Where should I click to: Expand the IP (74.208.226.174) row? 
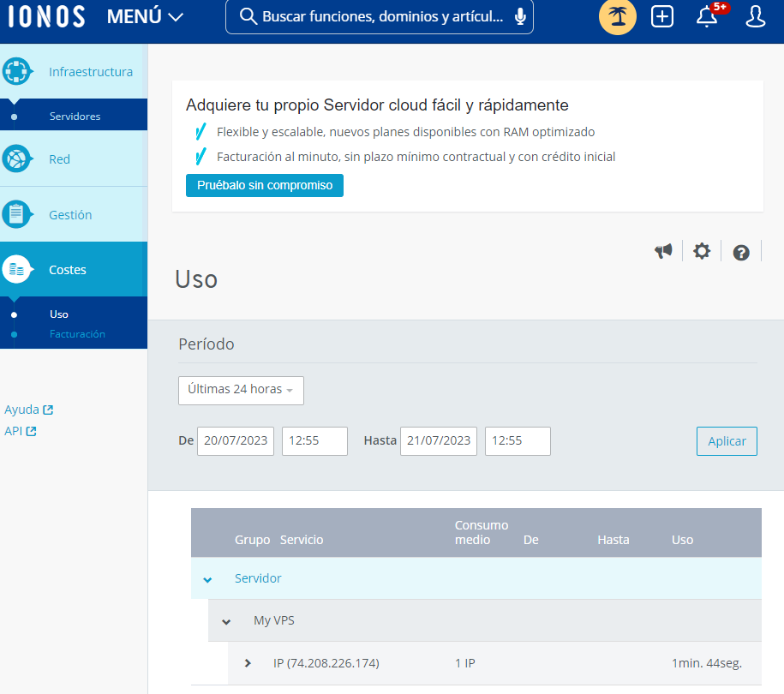click(248, 663)
